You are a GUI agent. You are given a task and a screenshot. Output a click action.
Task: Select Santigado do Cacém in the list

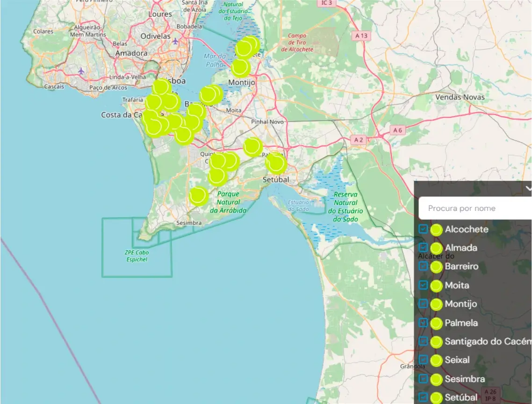point(487,341)
